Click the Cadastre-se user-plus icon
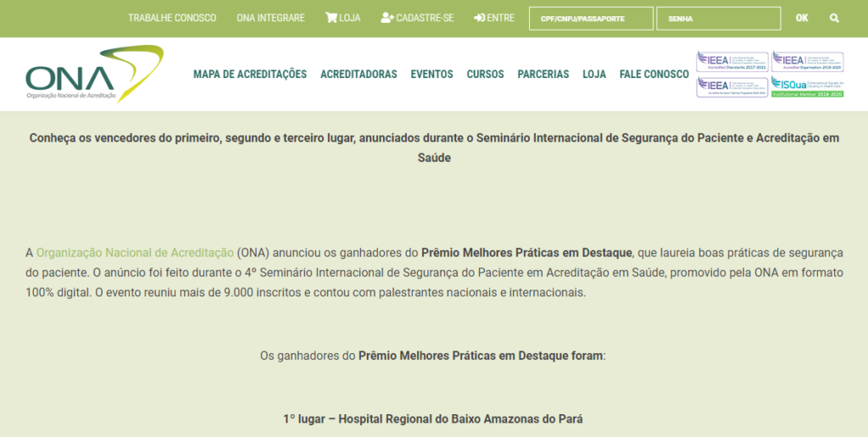Image resolution: width=868 pixels, height=437 pixels. pos(387,18)
